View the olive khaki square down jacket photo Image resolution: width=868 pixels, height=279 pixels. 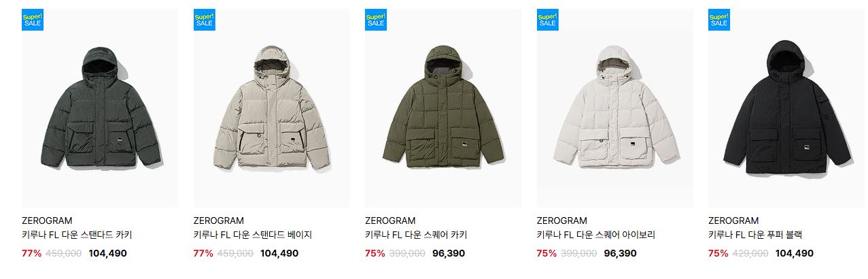443,108
